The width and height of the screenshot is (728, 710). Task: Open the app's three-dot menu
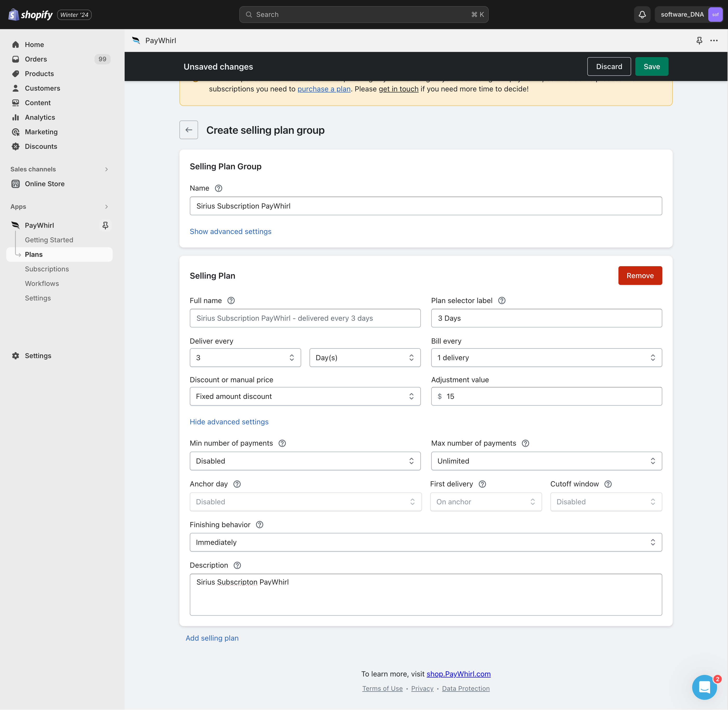(714, 41)
